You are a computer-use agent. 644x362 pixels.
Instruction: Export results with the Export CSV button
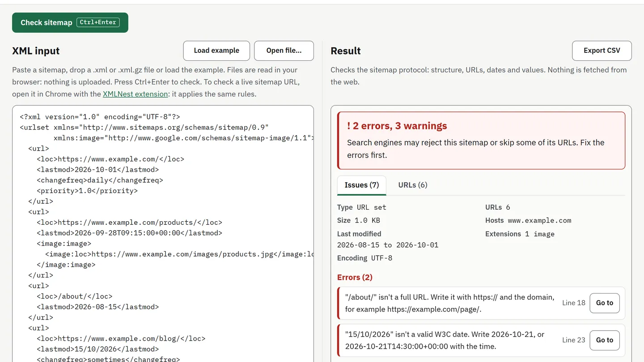coord(602,51)
